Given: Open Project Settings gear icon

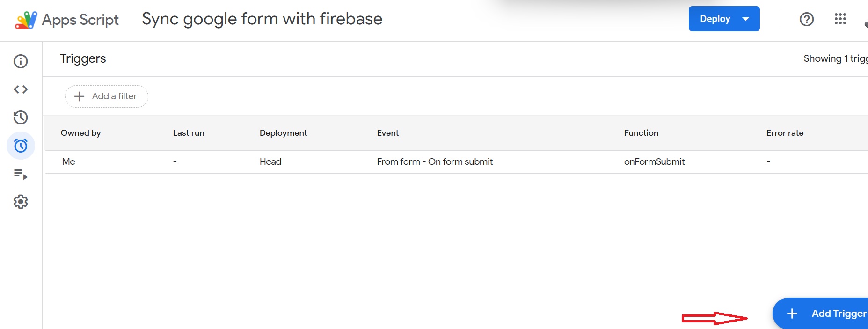Looking at the screenshot, I should pyautogui.click(x=21, y=202).
